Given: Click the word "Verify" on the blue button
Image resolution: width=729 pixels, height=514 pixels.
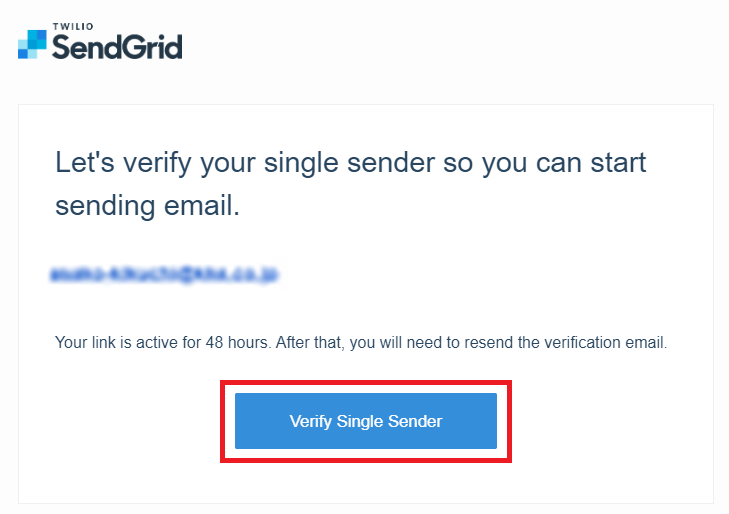Looking at the screenshot, I should [311, 422].
